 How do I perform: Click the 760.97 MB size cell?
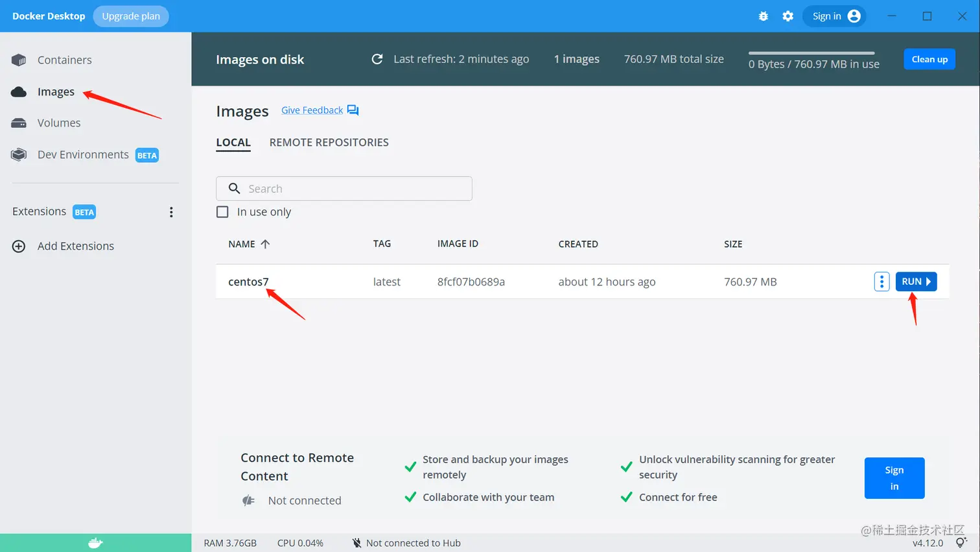pyautogui.click(x=751, y=282)
